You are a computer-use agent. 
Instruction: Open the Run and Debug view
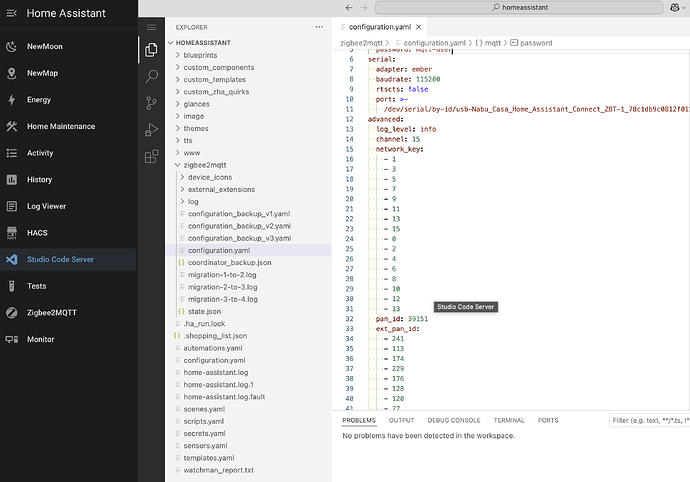coord(151,129)
